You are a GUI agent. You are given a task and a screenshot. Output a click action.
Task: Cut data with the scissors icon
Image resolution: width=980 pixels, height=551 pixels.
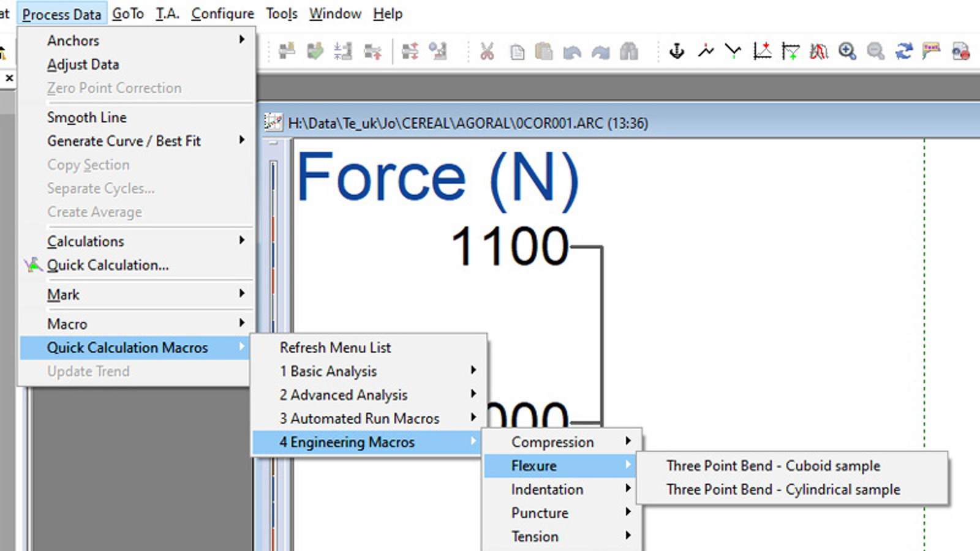pos(487,51)
